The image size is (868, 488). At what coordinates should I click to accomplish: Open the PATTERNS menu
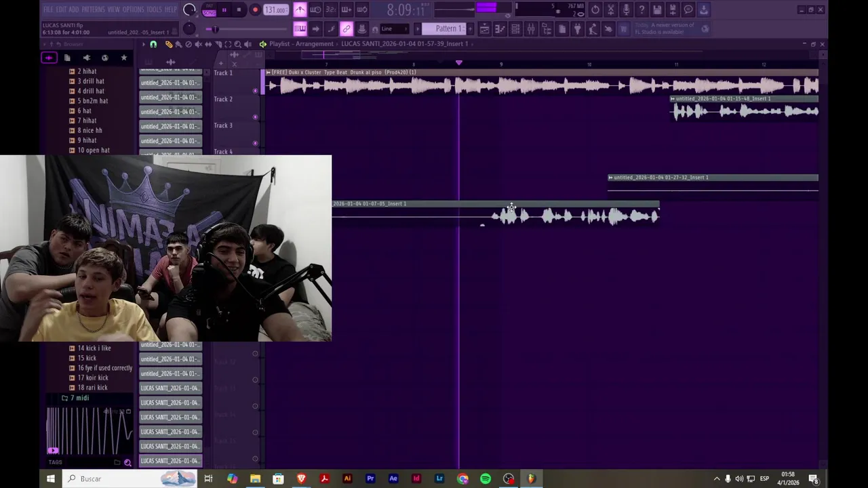point(93,9)
